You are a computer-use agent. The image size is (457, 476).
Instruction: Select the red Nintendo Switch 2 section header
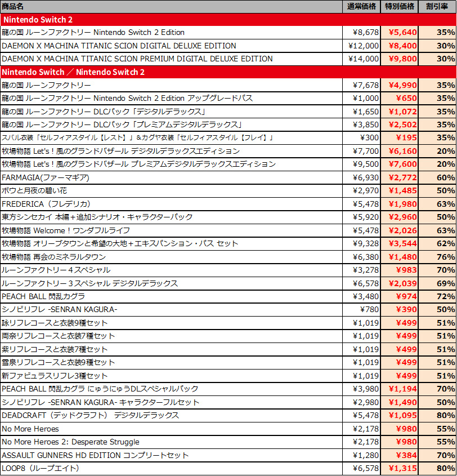coord(228,20)
